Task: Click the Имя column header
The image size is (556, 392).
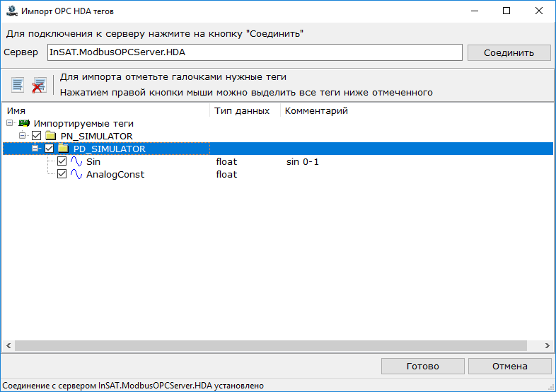Action: tap(105, 110)
